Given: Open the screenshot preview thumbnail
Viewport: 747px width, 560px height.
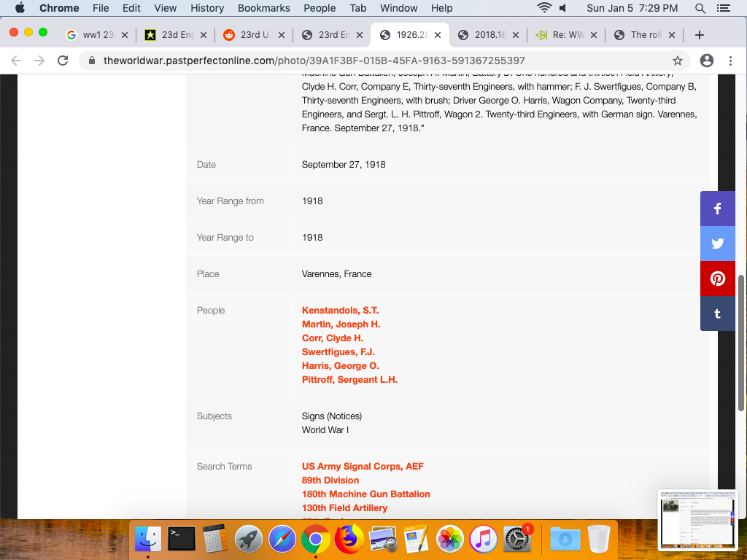Looking at the screenshot, I should [x=697, y=519].
